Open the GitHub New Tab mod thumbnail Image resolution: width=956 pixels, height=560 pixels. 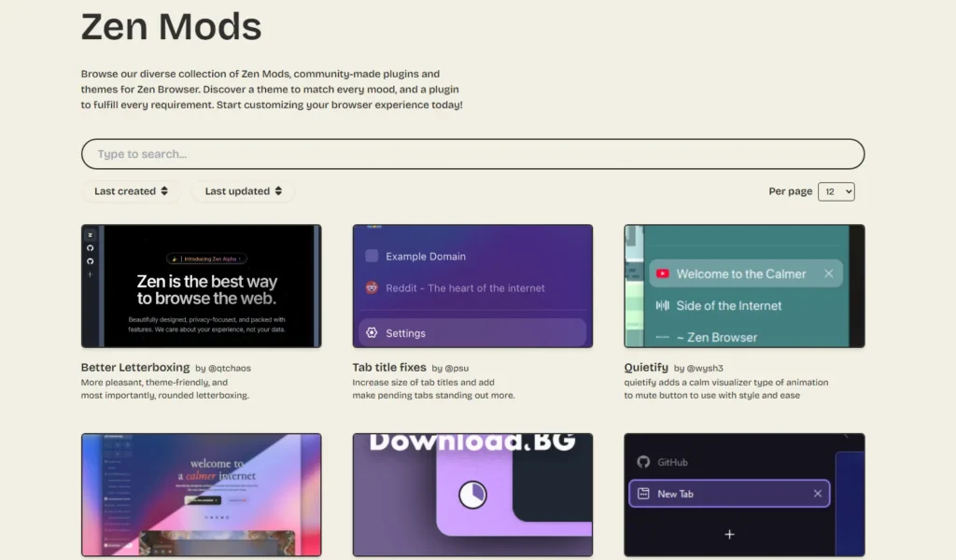coord(744,495)
